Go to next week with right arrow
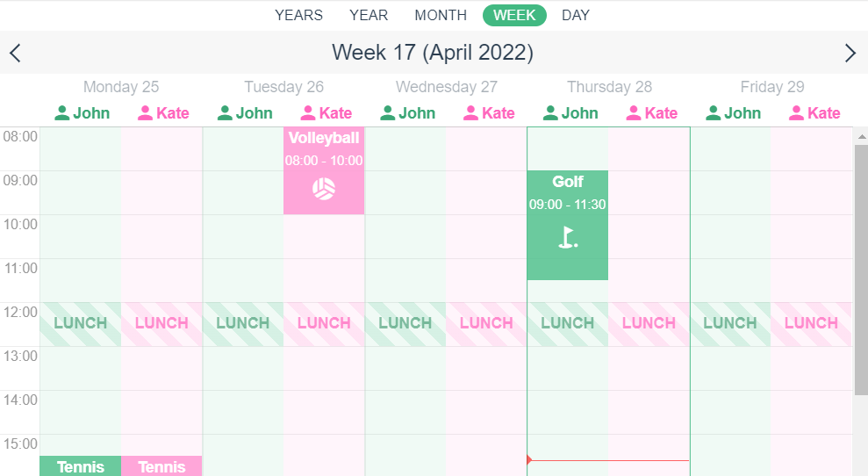The height and width of the screenshot is (476, 868). click(x=850, y=54)
